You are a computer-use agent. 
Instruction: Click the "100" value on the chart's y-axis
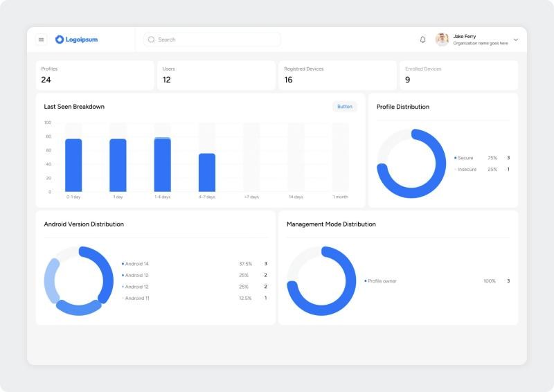48,123
